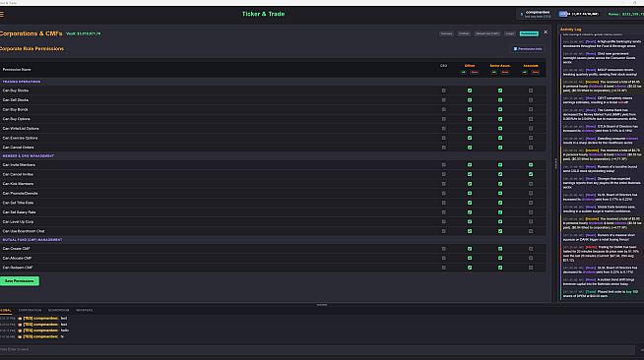
Task: Open the Ledger tab
Action: click(510, 33)
